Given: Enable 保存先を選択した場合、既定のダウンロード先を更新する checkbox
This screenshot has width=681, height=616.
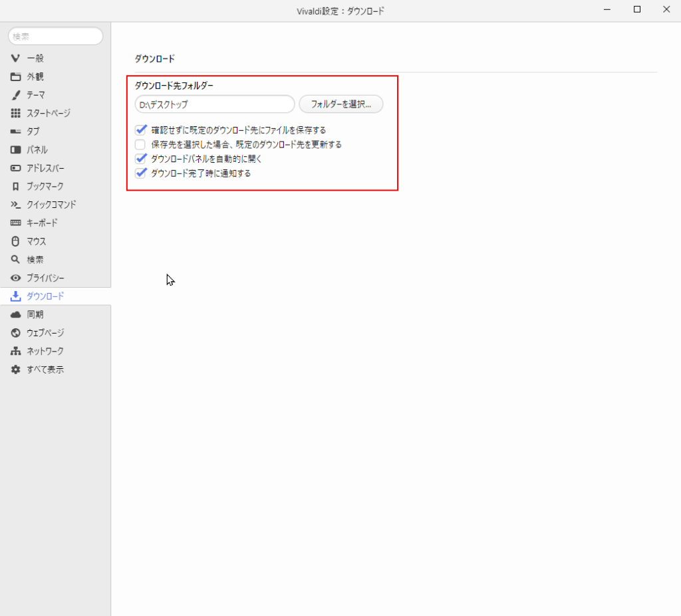Looking at the screenshot, I should 140,144.
